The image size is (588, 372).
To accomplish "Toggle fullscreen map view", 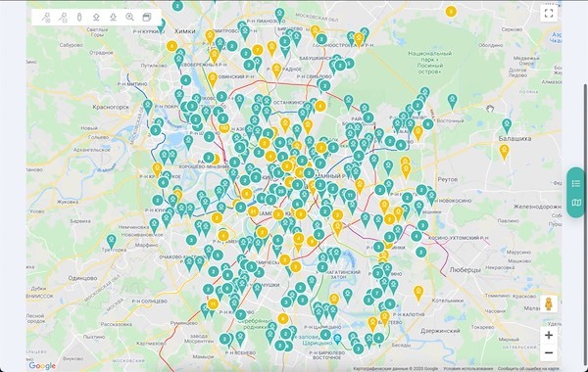I will click(x=549, y=14).
